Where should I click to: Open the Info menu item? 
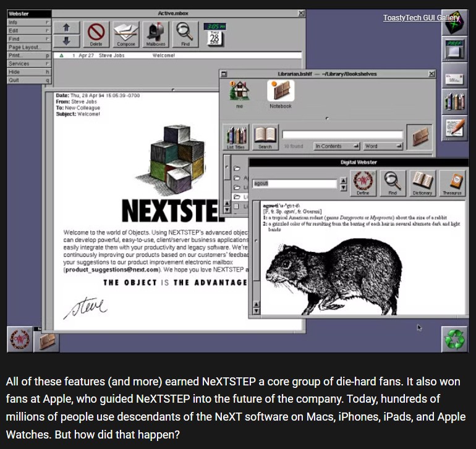(x=29, y=22)
